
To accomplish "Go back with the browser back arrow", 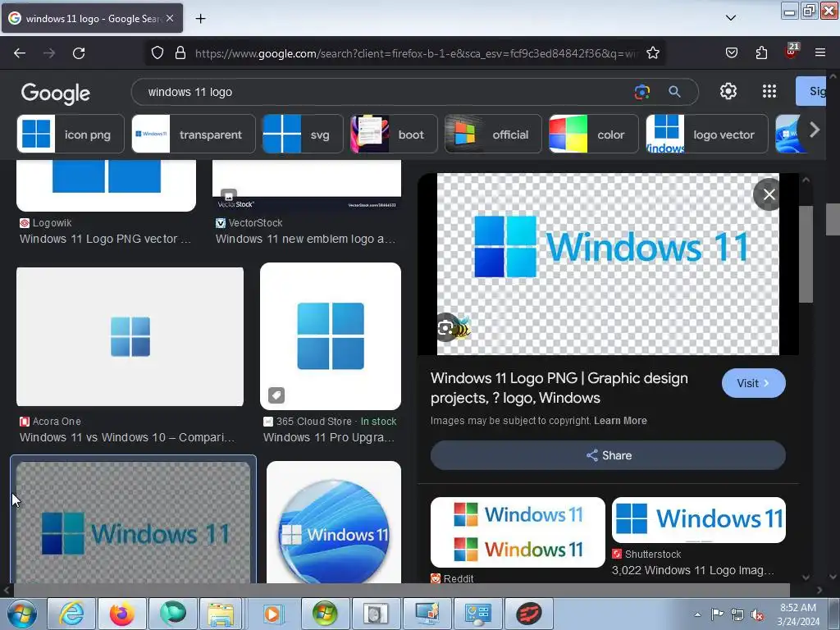I will tap(20, 53).
